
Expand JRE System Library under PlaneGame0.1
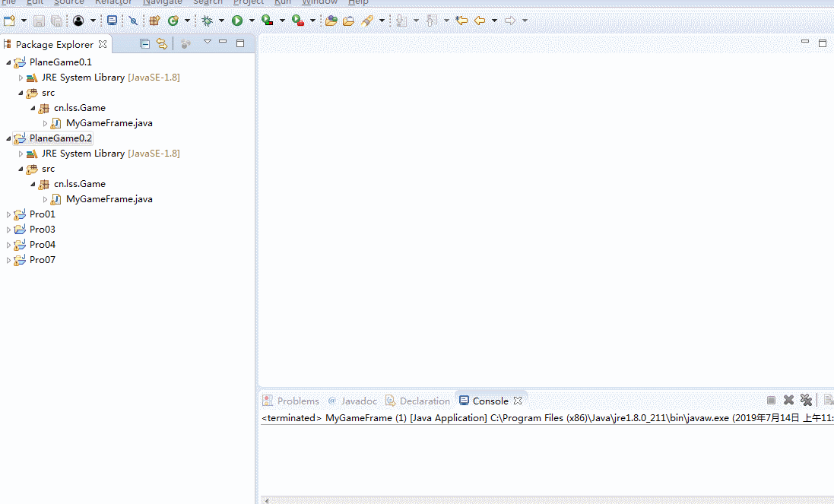(21, 78)
